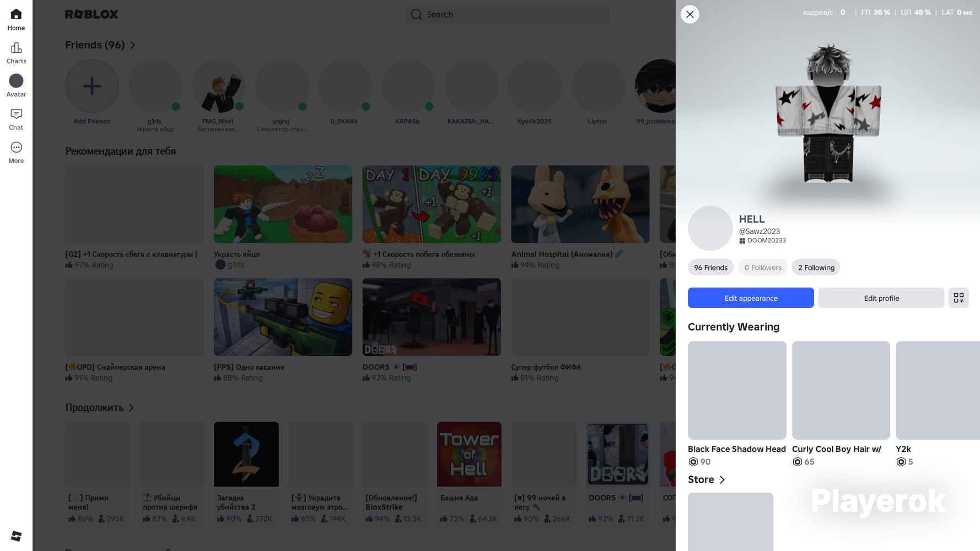Viewport: 980px width, 551px height.
Task: Open the Башня Ада Tower of Hell thumbnail
Action: pyautogui.click(x=469, y=454)
